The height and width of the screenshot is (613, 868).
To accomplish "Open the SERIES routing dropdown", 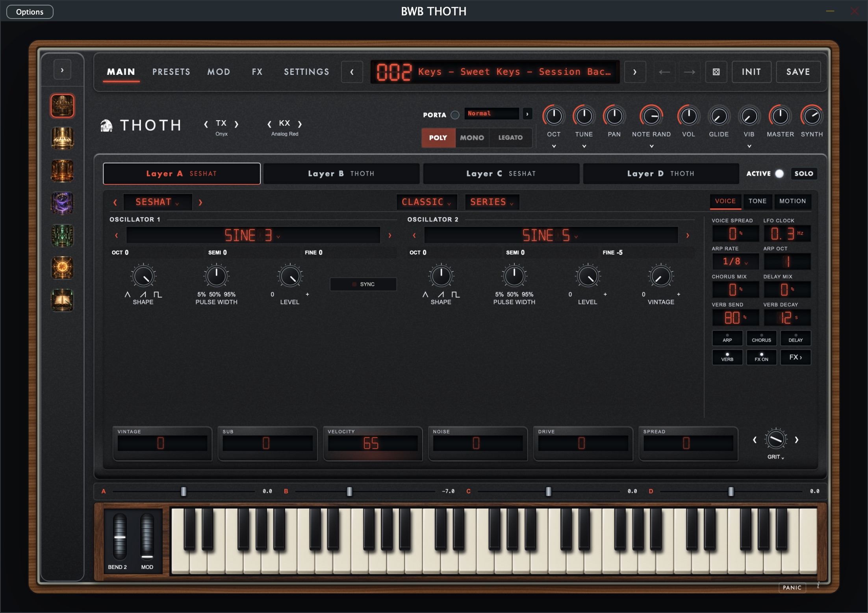I will point(492,202).
